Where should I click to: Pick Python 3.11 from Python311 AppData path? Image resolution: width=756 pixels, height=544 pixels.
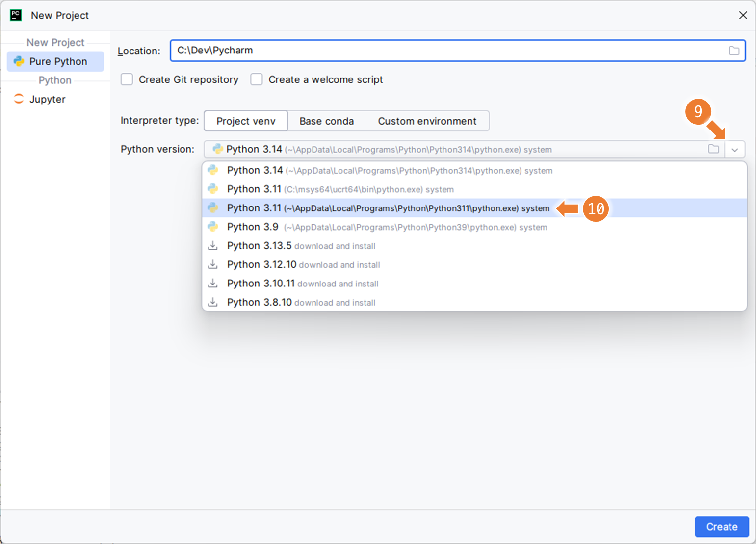point(474,208)
